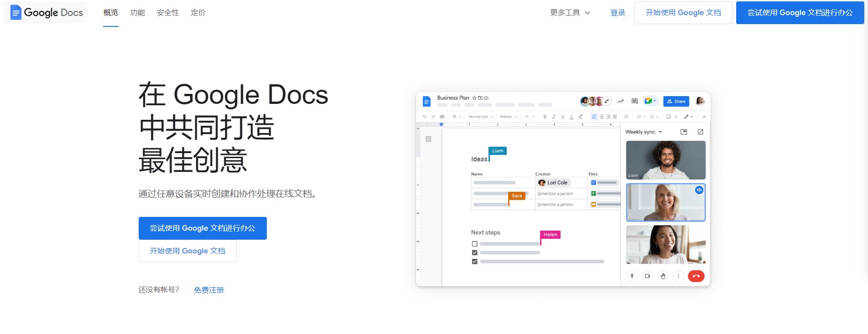This screenshot has width=868, height=334.
Task: Click 尝试使用 Google 文档进行办公 below the headline
Action: tap(203, 228)
